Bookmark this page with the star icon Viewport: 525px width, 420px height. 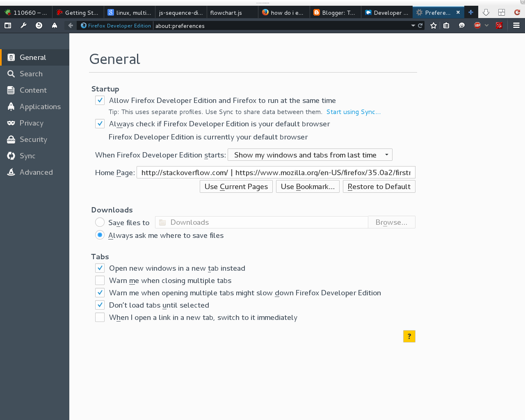pos(434,25)
